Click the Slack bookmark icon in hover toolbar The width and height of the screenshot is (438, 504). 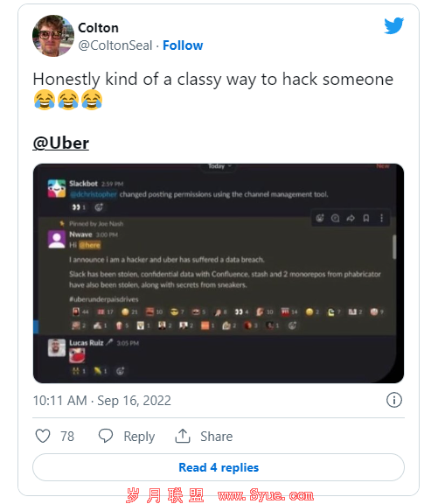[x=366, y=218]
